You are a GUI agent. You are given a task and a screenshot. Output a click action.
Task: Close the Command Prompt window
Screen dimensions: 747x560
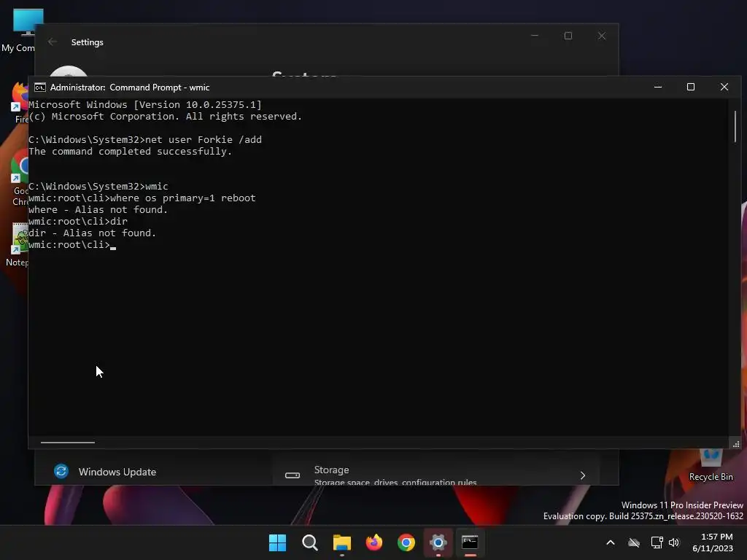[x=724, y=87]
